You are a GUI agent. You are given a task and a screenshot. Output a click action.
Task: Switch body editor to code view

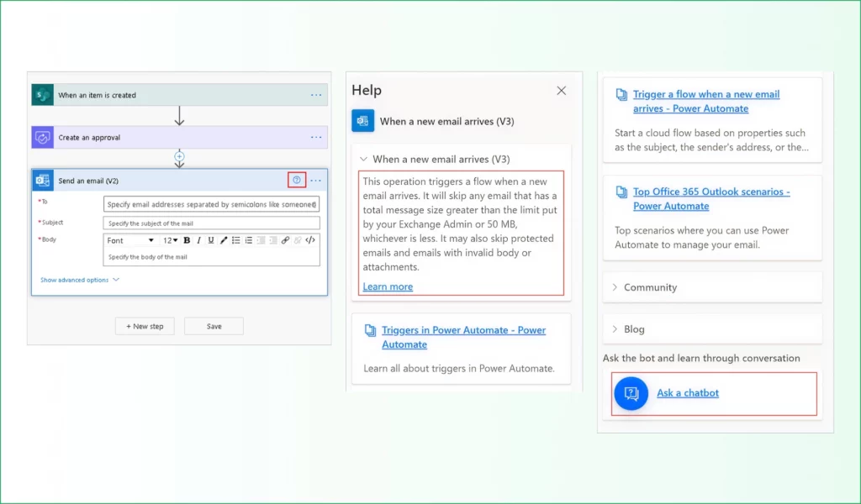pyautogui.click(x=310, y=240)
